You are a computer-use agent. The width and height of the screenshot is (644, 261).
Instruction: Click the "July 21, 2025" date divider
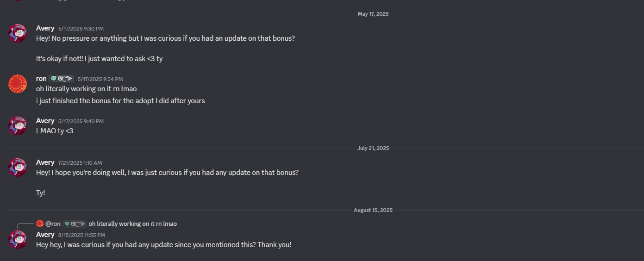tap(373, 148)
